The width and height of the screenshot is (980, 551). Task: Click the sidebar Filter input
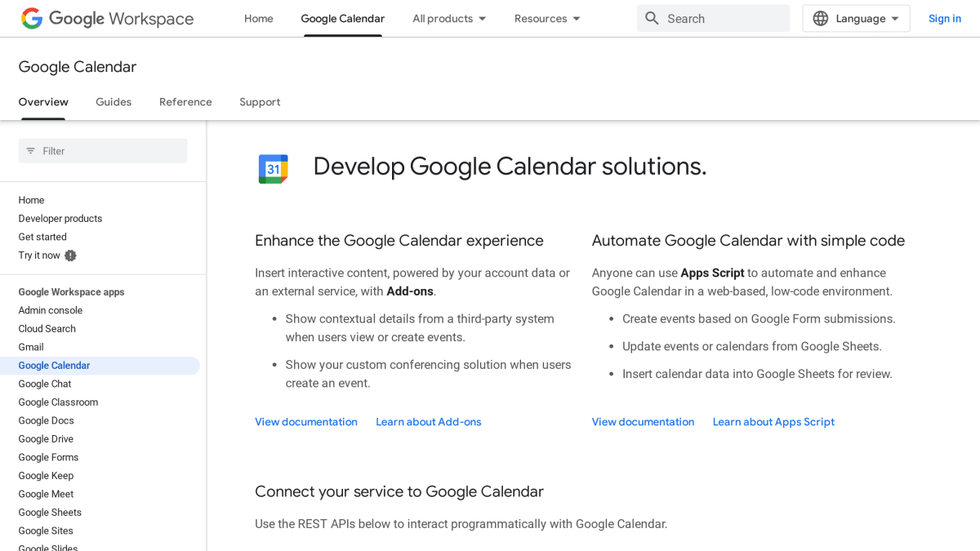point(103,151)
